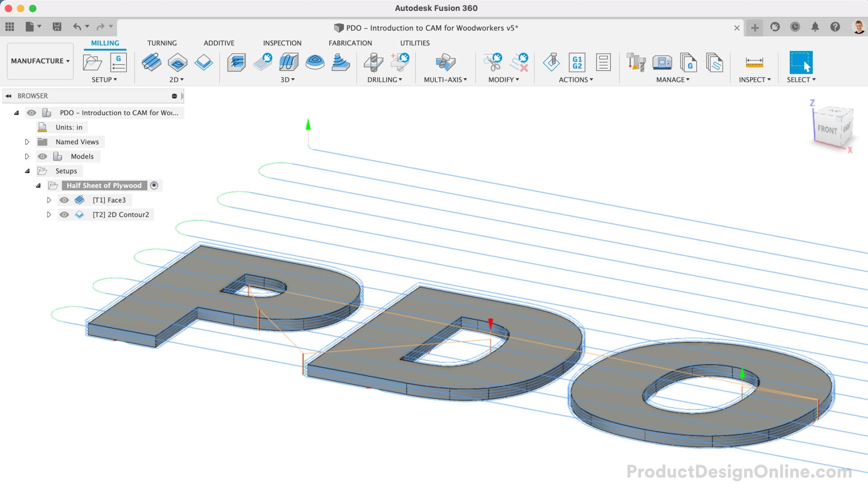Open the Help question mark
This screenshot has height=488, width=868.
click(x=835, y=27)
